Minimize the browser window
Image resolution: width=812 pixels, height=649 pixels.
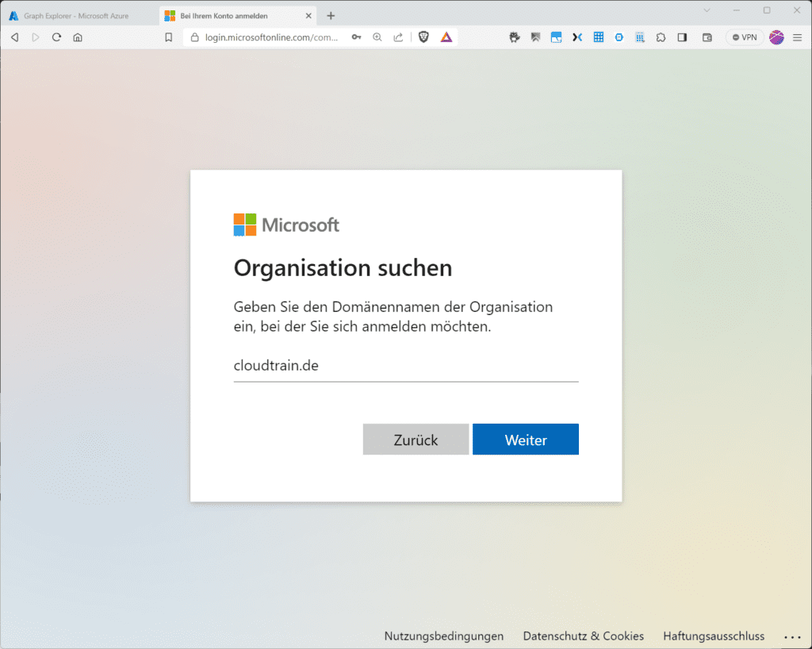(737, 10)
